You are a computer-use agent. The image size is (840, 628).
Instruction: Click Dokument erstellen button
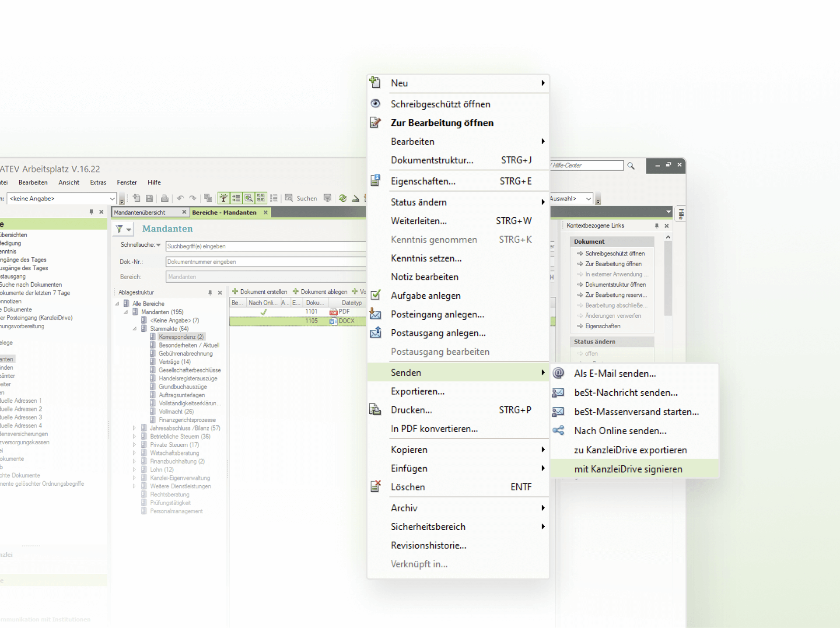pos(260,292)
